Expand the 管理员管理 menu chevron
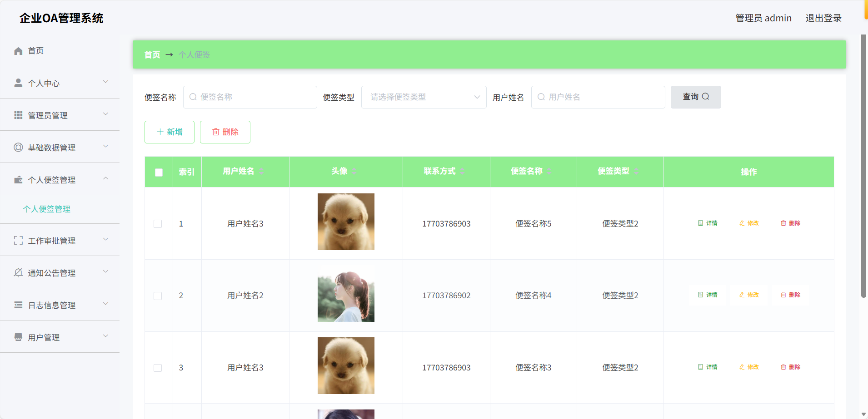The height and width of the screenshot is (419, 868). pos(105,114)
